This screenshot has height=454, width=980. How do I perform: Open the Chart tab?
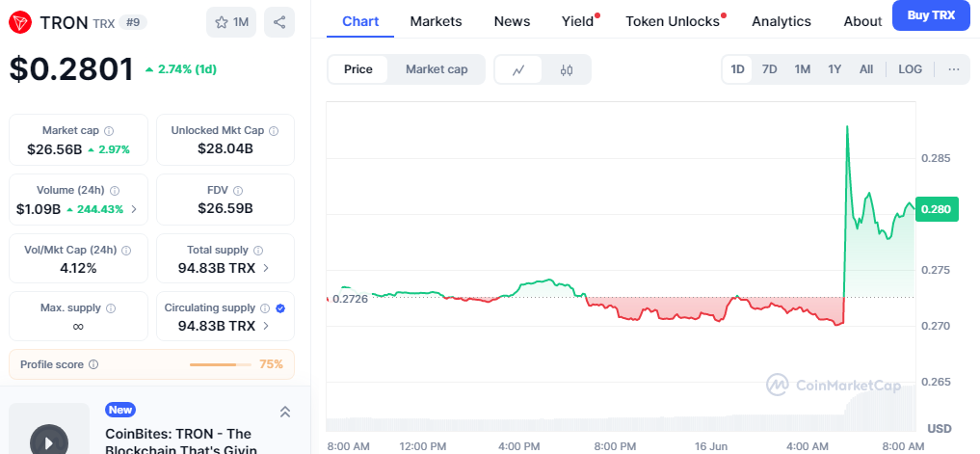pyautogui.click(x=360, y=21)
